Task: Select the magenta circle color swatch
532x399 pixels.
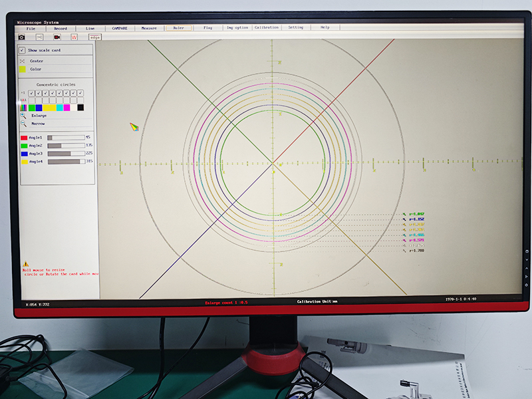Action: point(66,108)
